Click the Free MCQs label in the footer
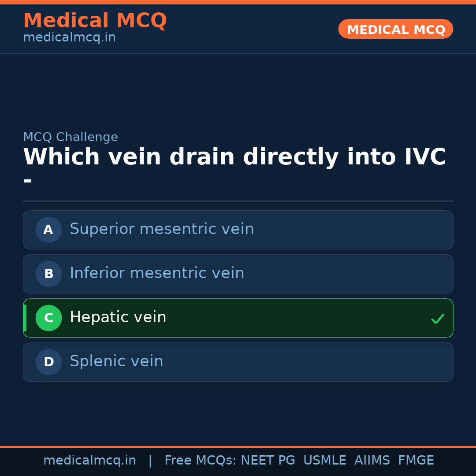Image resolution: width=476 pixels, height=476 pixels. tap(200, 461)
